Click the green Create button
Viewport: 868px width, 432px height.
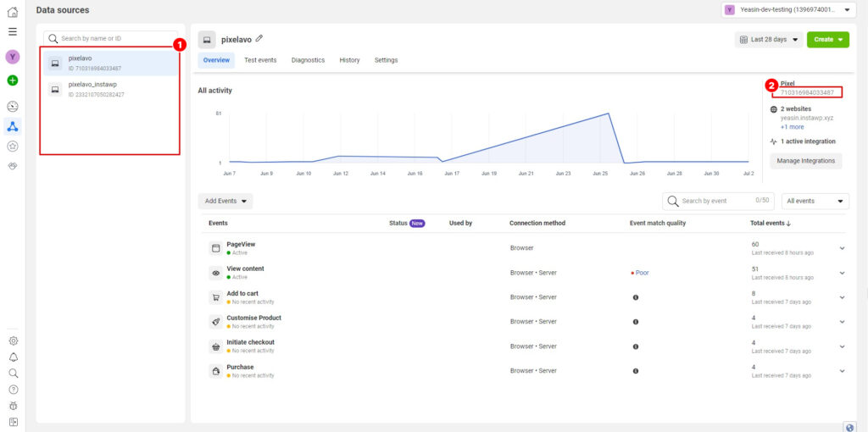(827, 39)
